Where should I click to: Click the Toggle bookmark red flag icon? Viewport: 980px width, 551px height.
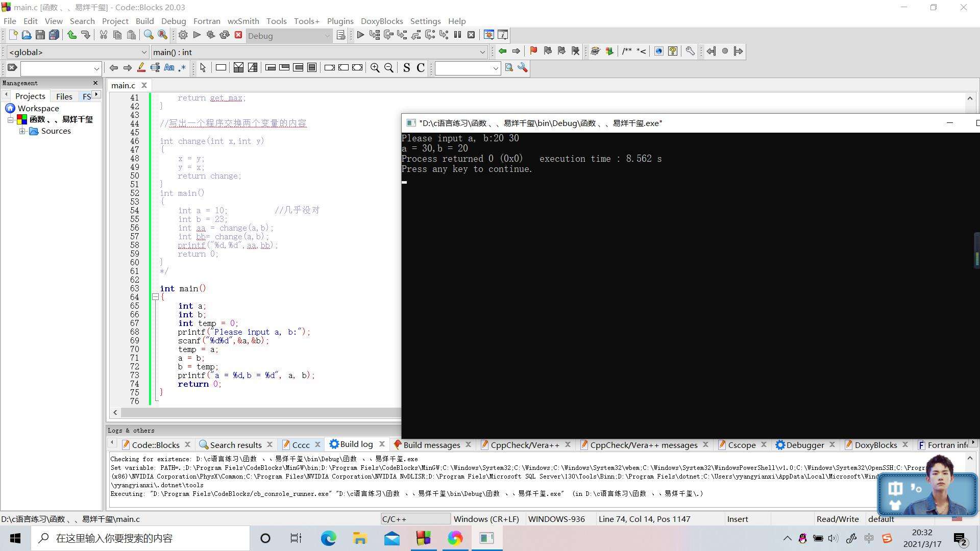click(x=533, y=51)
